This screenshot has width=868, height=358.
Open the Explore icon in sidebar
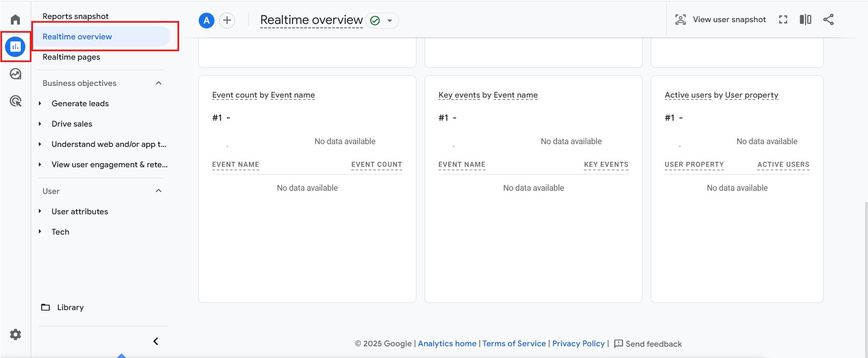15,74
